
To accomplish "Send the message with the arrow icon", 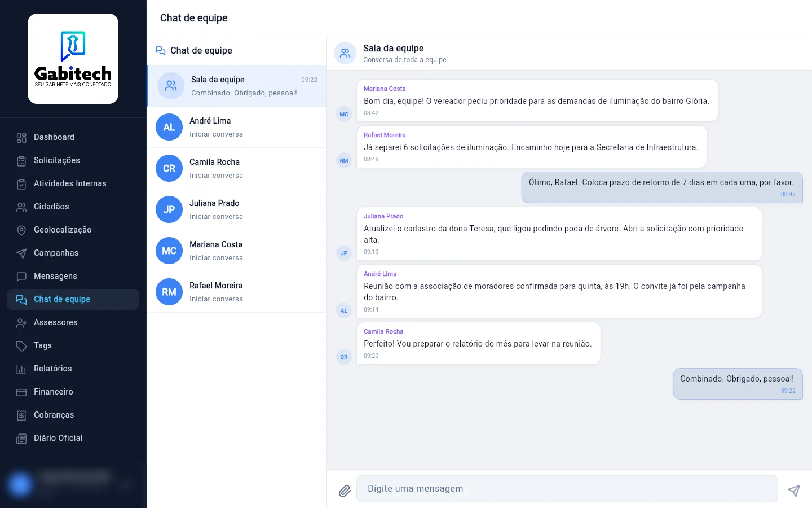I will point(794,491).
